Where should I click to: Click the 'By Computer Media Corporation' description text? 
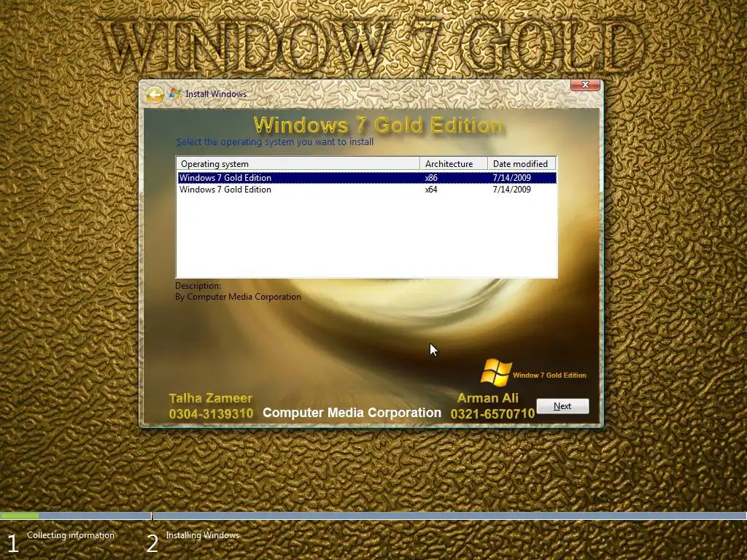[x=238, y=297]
